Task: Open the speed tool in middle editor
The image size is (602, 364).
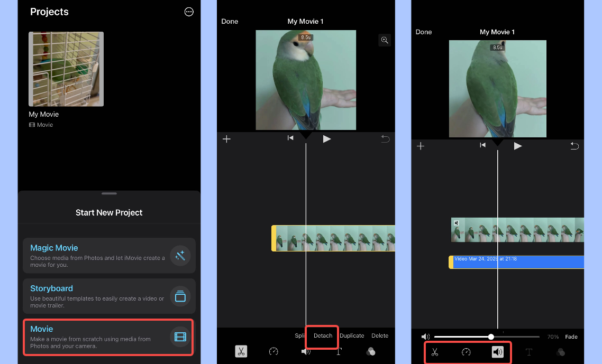Action: click(x=273, y=351)
